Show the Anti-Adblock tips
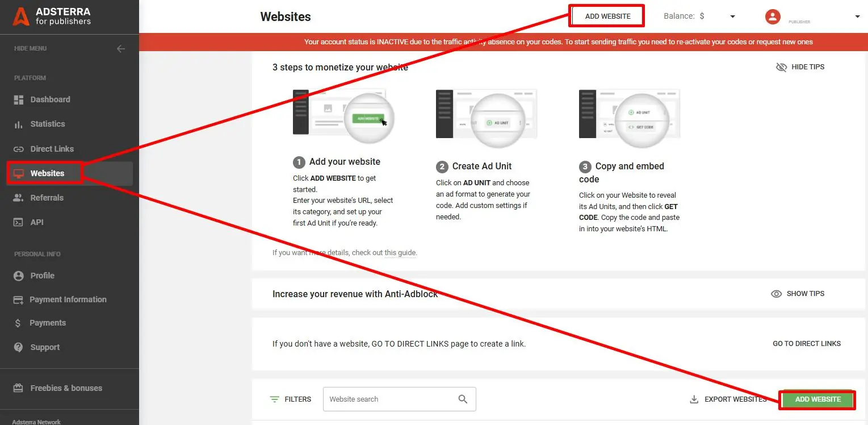Screen dimensions: 868x425 click(x=798, y=293)
